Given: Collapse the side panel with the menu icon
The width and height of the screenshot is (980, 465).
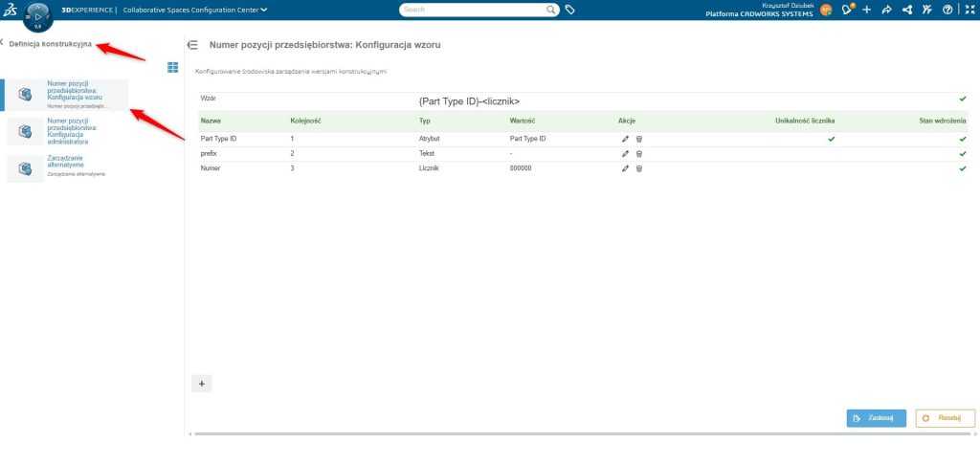Looking at the screenshot, I should coord(192,45).
